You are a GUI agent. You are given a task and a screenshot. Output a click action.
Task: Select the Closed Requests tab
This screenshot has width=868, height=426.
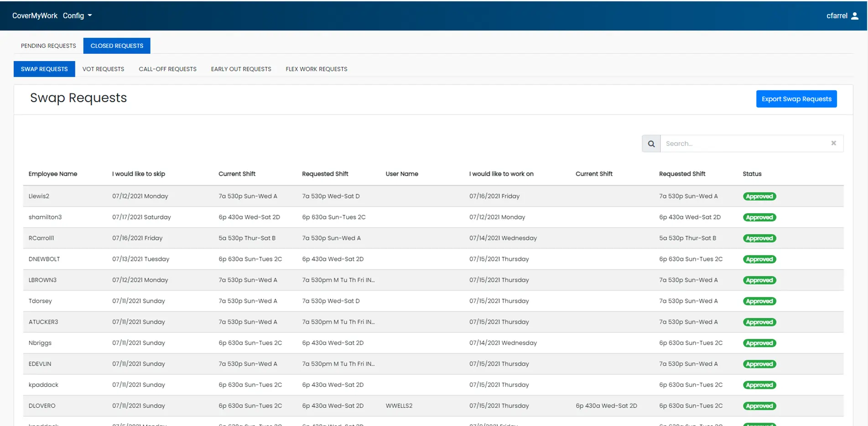tap(117, 46)
